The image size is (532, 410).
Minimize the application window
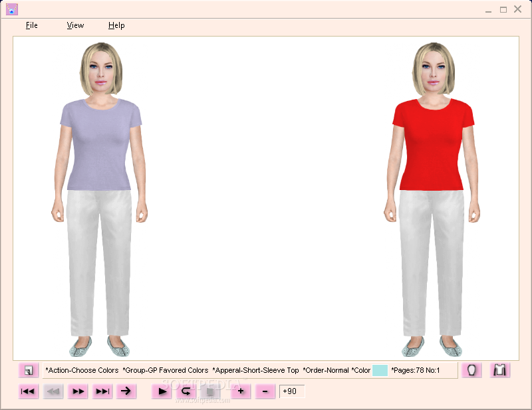click(x=488, y=10)
